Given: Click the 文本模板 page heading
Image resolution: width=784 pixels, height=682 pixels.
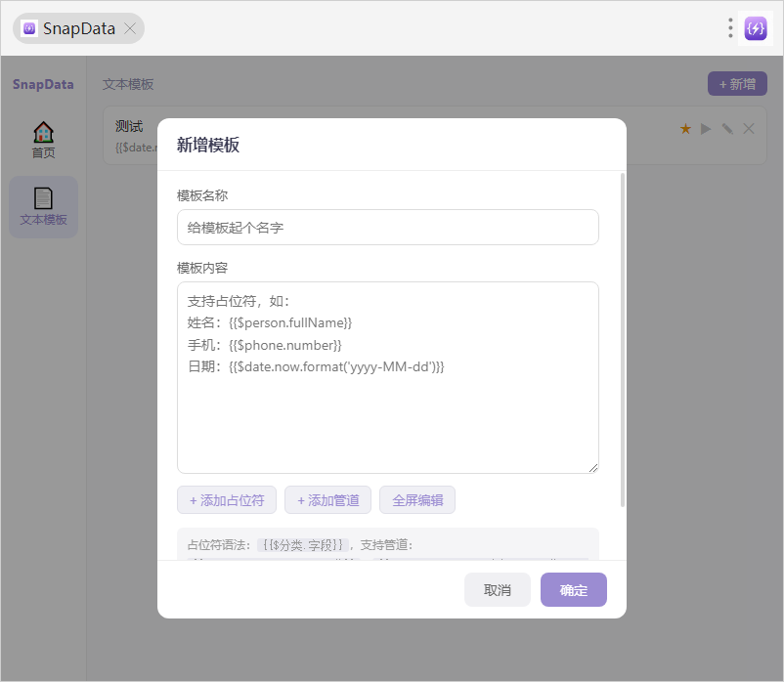Looking at the screenshot, I should tap(128, 84).
